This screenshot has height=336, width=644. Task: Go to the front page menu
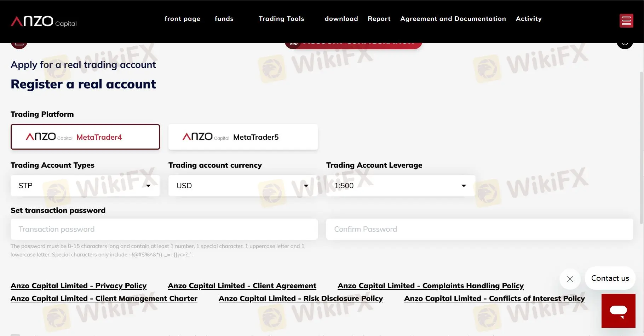(182, 19)
